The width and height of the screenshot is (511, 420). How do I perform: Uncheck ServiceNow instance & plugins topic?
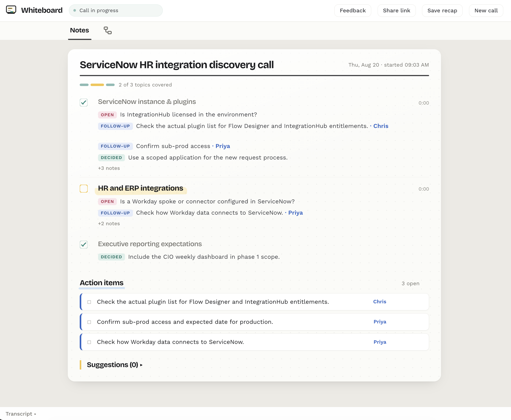(x=83, y=103)
